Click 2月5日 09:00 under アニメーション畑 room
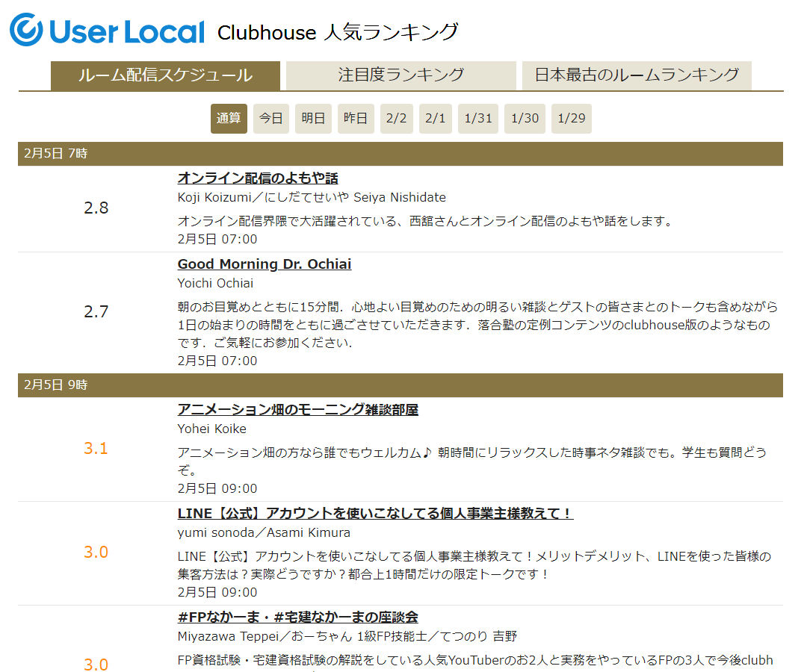807x672 pixels. coord(217,489)
